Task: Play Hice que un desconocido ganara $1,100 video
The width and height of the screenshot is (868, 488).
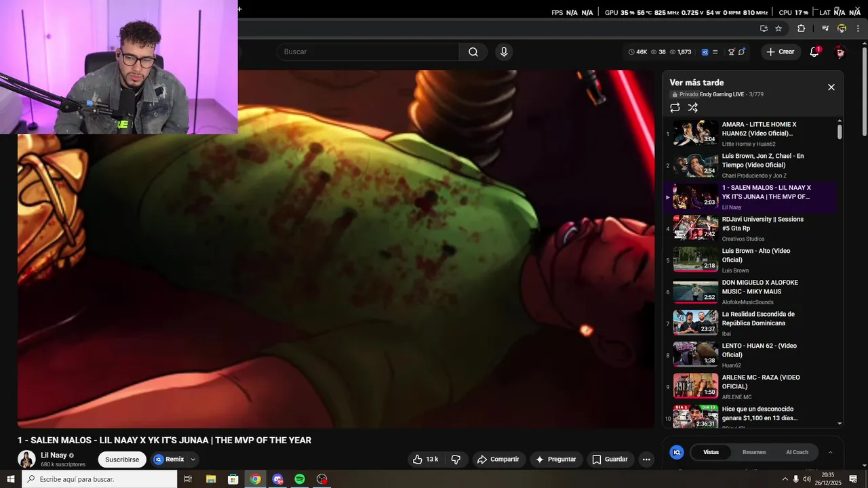Action: pos(749,415)
